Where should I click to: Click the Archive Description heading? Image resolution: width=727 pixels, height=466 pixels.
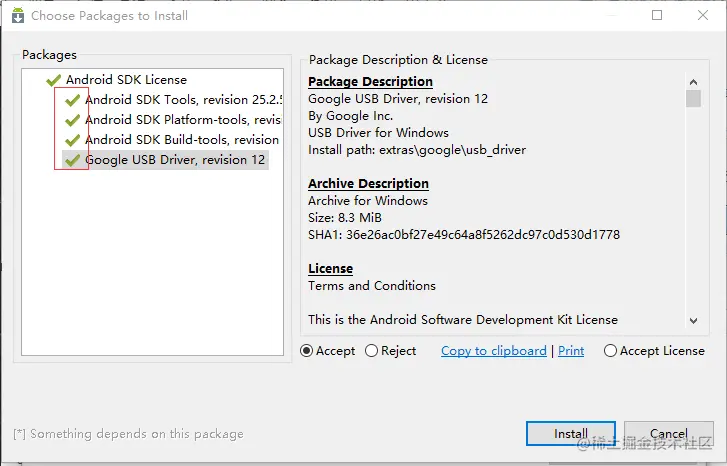point(368,184)
